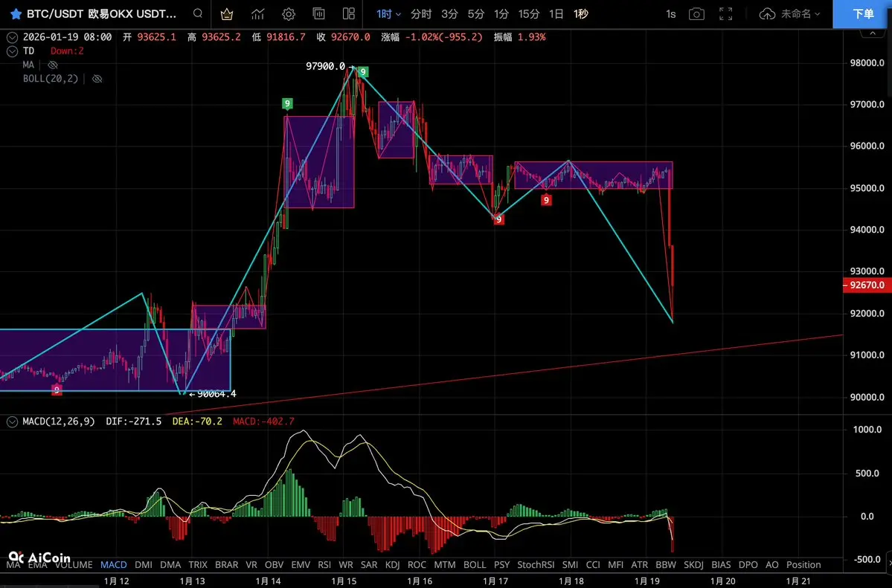892x588 pixels.
Task: Collapse the MACD(12,26,9) panel chevron
Action: (x=12, y=422)
